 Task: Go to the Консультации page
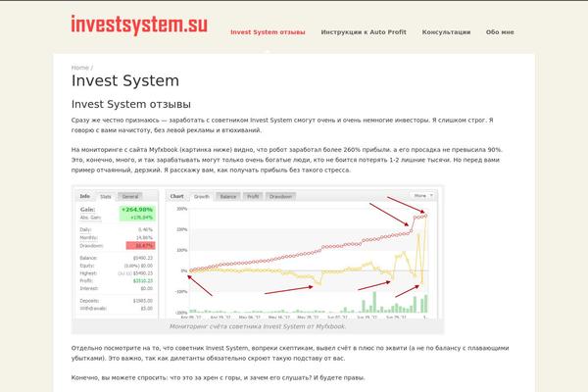446,32
